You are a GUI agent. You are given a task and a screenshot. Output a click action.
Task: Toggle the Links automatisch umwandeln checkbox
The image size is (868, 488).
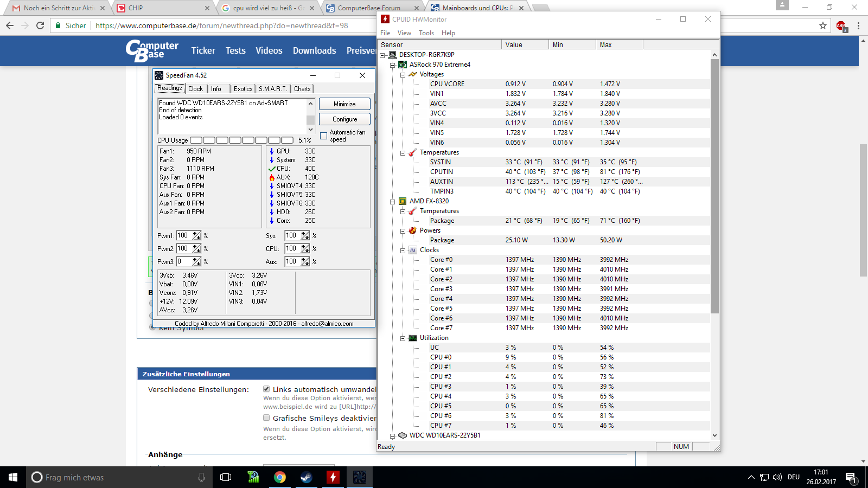pyautogui.click(x=266, y=389)
